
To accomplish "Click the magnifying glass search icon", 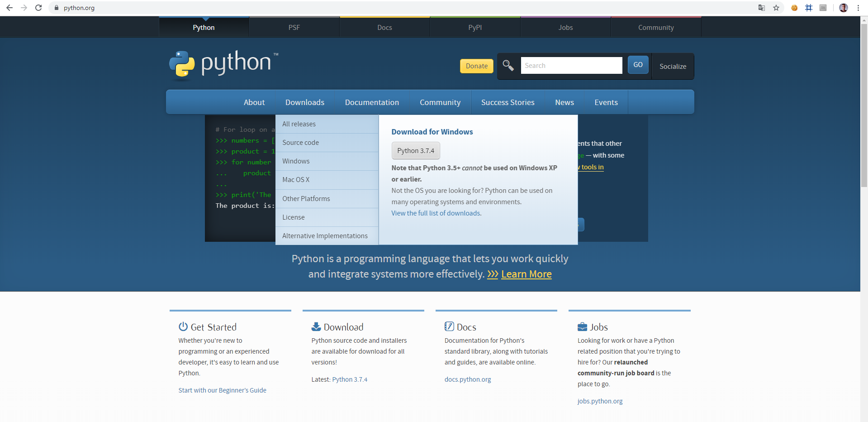I will click(508, 66).
